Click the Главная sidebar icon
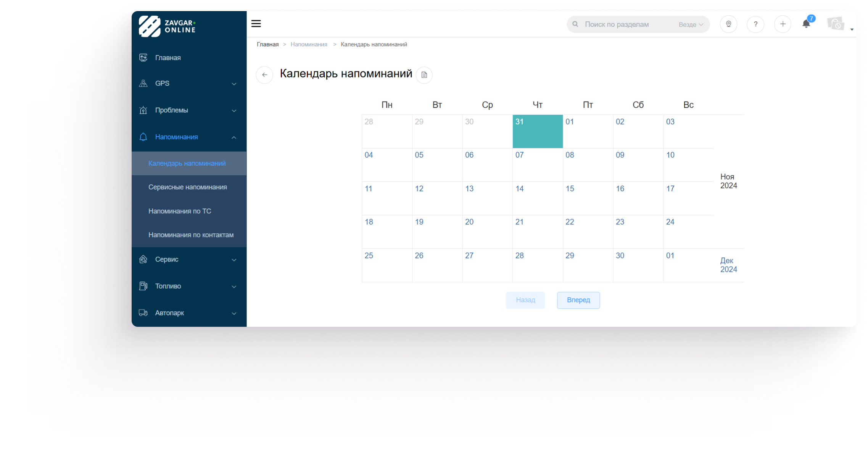 click(143, 58)
